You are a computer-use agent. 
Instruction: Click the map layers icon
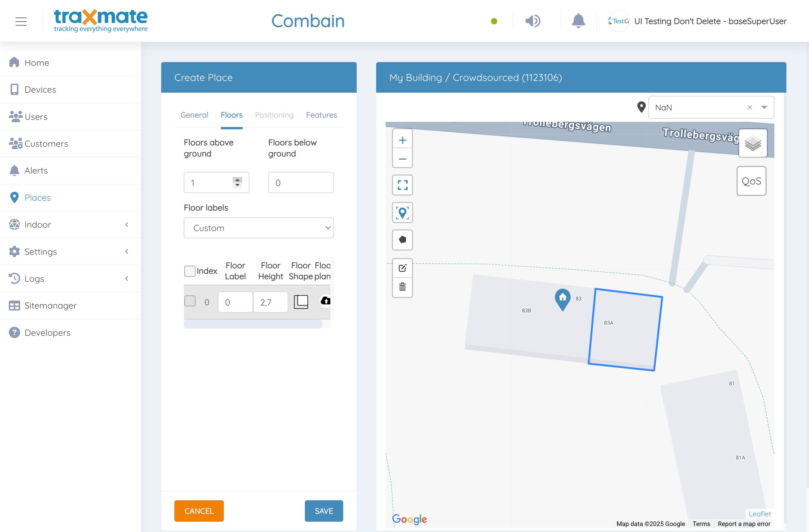point(753,143)
